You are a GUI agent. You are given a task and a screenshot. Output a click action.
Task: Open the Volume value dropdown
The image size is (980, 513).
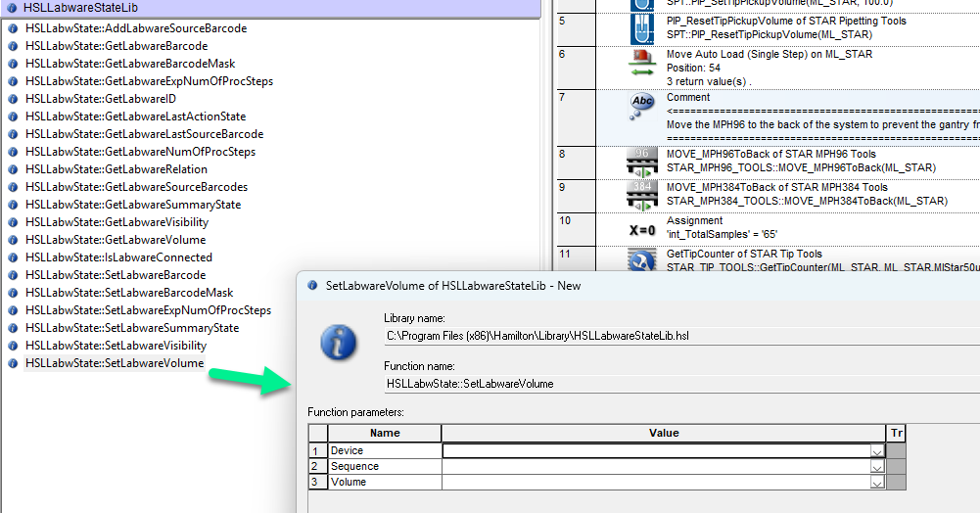point(877,483)
